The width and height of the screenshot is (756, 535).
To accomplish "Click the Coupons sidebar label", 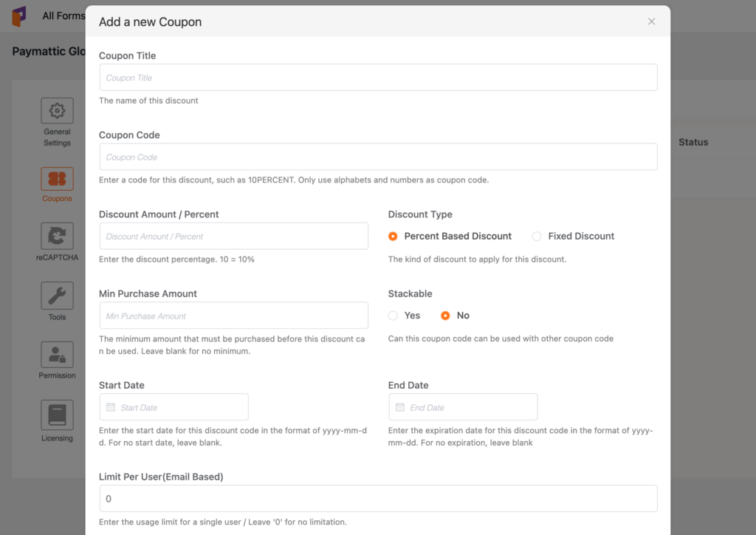I will coord(57,198).
